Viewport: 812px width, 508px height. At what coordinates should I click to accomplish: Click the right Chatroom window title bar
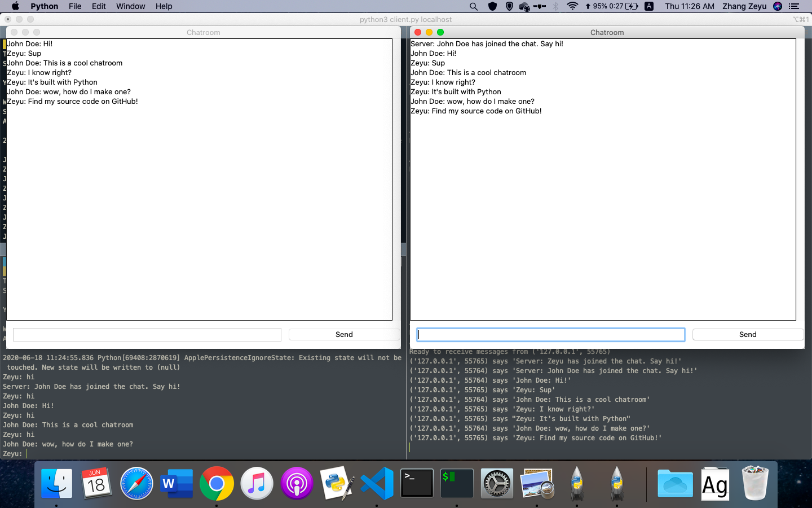click(x=607, y=32)
